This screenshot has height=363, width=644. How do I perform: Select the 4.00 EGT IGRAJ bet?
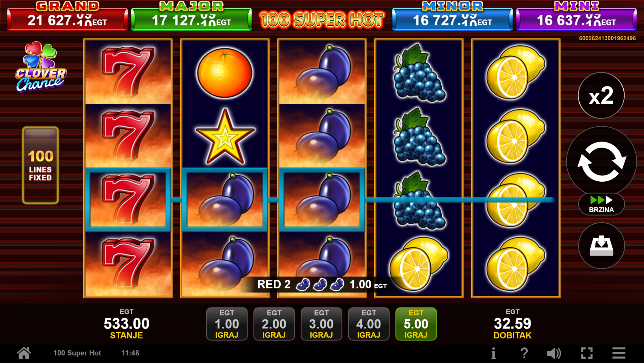click(x=369, y=324)
